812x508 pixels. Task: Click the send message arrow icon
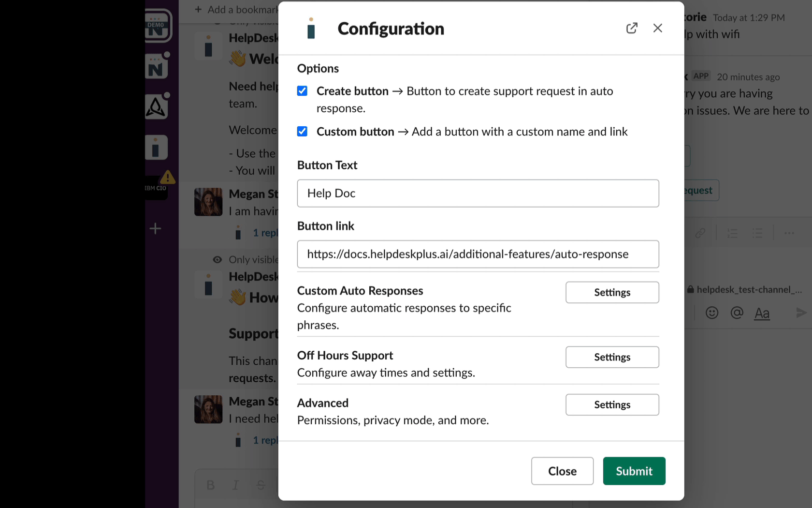[801, 313]
